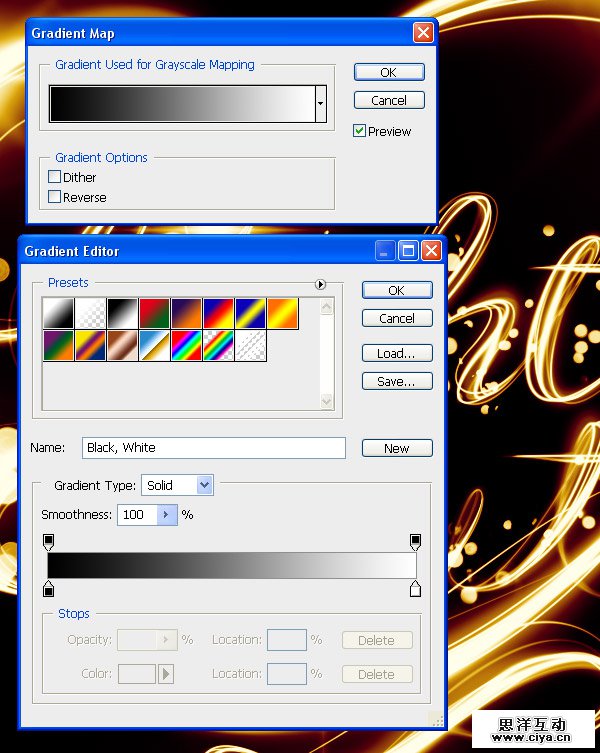Screen dimensions: 600x753
Task: Enable the Reverse checkbox
Action: tap(55, 197)
